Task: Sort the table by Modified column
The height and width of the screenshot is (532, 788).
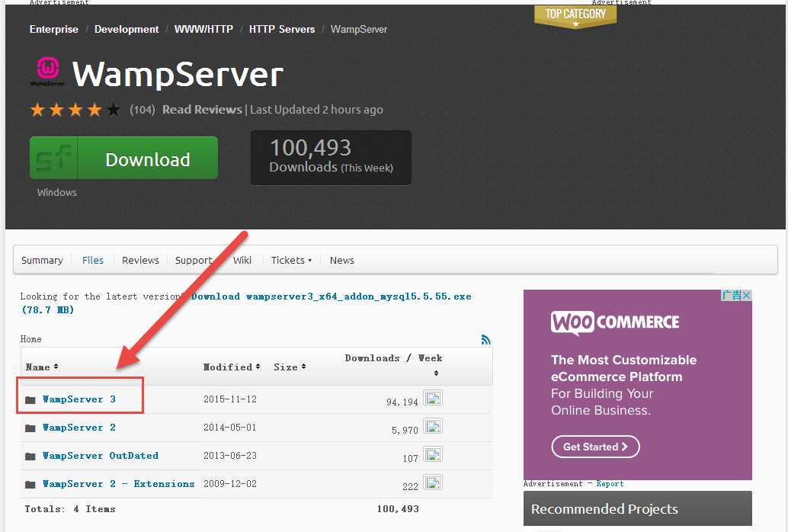Action: 231,367
